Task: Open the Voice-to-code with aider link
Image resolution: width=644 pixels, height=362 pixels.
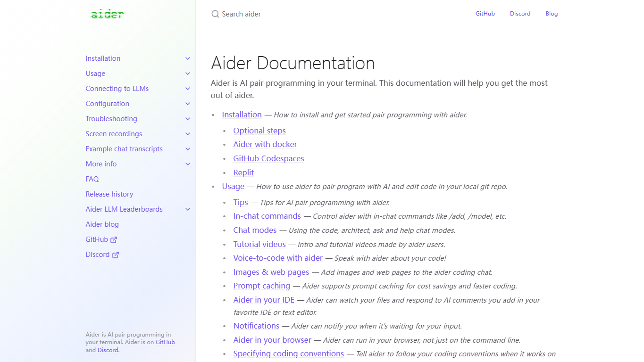Action: click(278, 258)
